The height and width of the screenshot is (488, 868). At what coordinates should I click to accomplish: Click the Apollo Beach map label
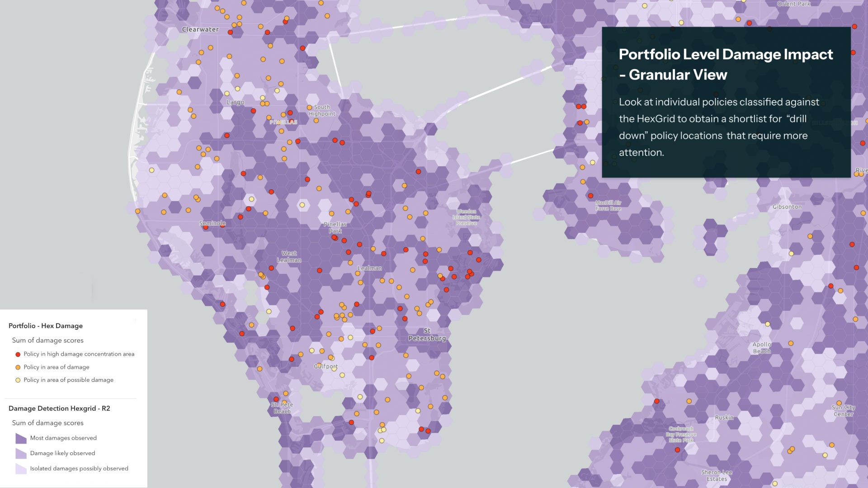tap(762, 348)
